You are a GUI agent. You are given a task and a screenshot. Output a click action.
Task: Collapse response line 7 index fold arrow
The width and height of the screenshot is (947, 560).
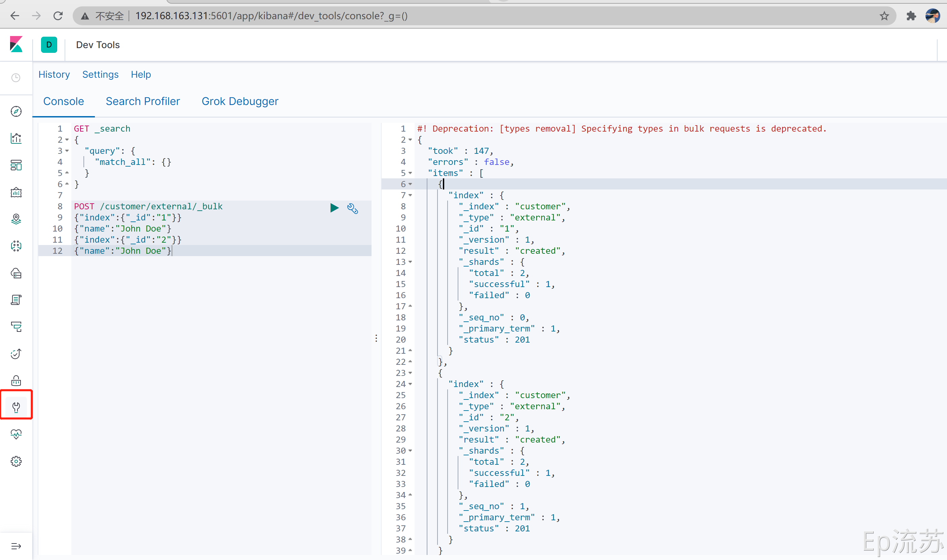point(410,196)
